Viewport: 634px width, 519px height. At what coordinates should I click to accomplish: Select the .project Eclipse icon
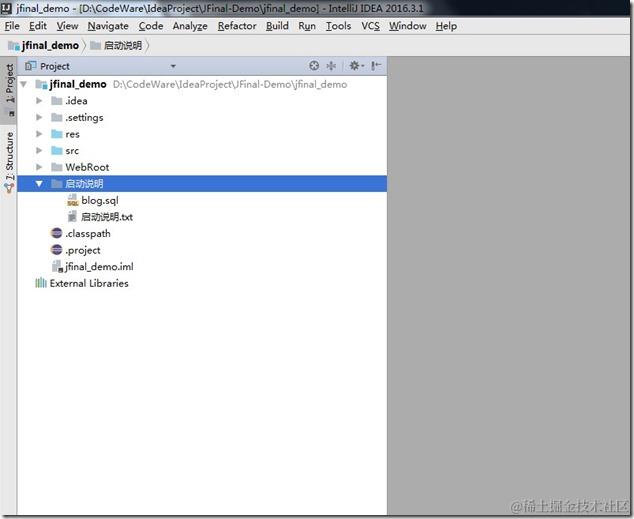point(57,250)
